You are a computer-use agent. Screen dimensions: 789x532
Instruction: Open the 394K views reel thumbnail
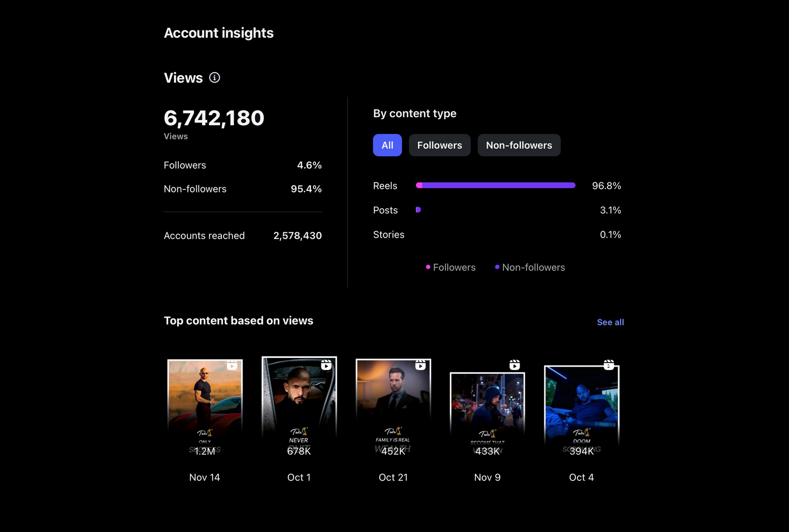pos(581,405)
